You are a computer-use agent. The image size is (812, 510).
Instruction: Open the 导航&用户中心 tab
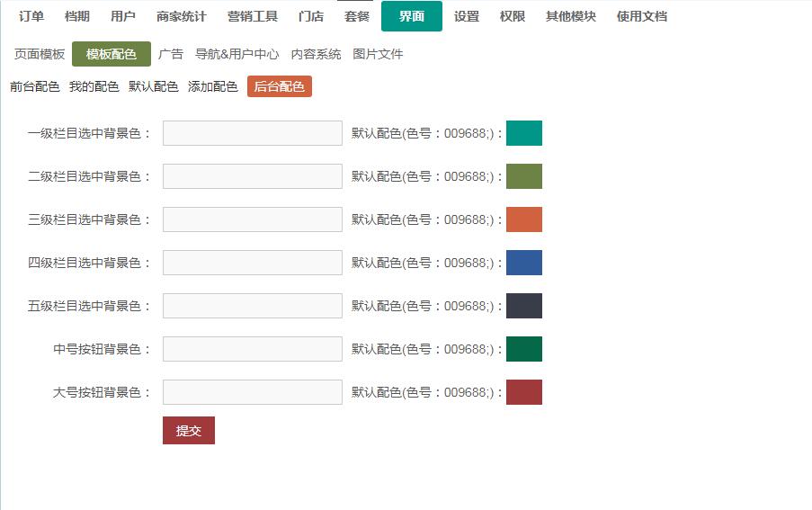click(237, 54)
